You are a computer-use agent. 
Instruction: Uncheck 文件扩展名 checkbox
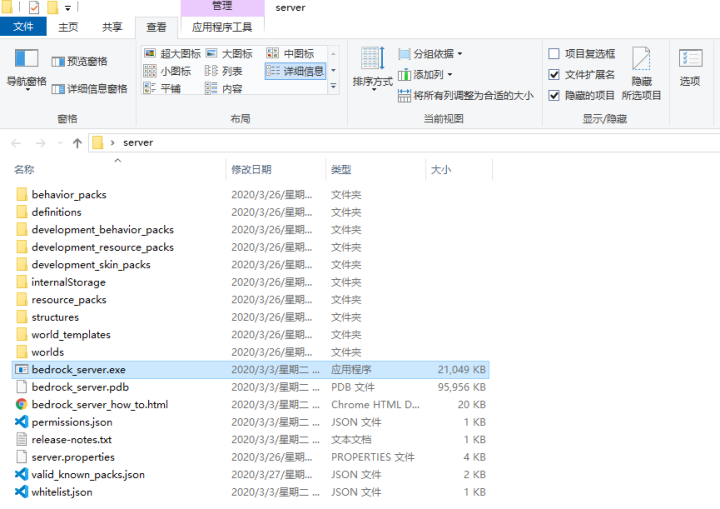click(x=554, y=74)
